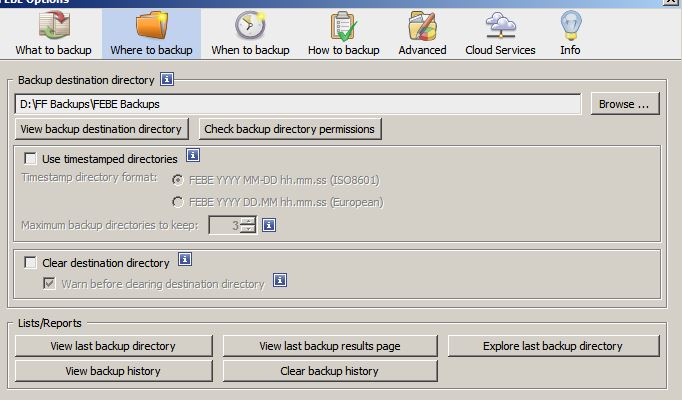Open the What to backup tab

pyautogui.click(x=53, y=34)
